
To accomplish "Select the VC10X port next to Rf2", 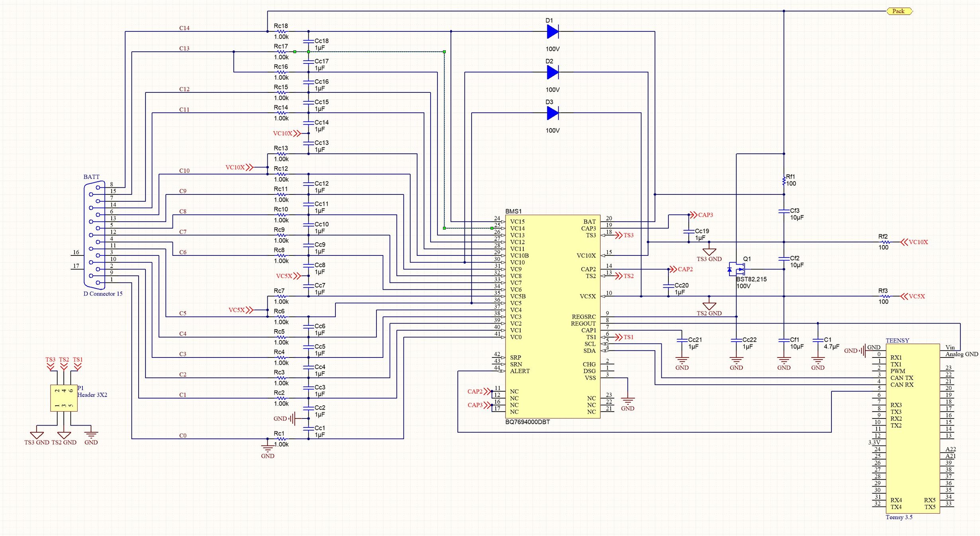I will click(x=914, y=242).
